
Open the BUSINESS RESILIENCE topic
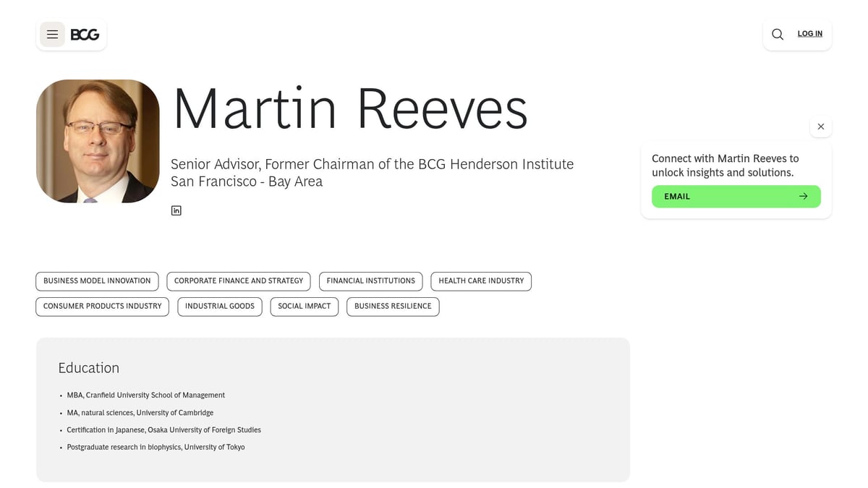coord(393,307)
